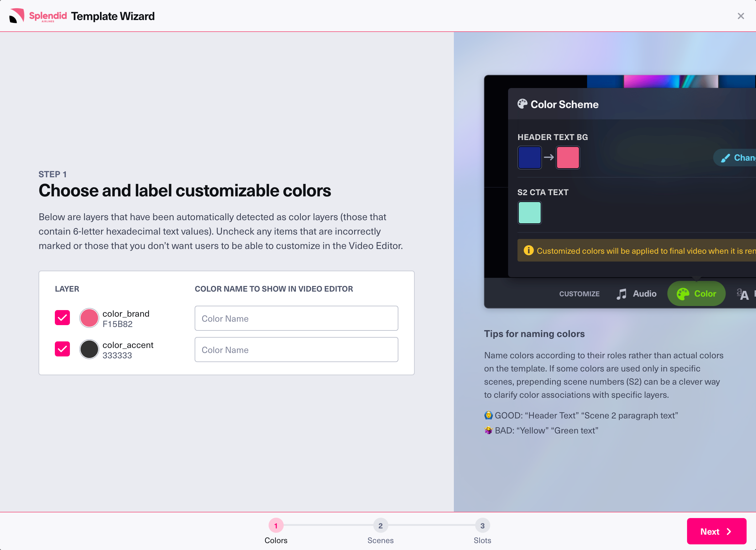
Task: Uncheck the color_accent layer
Action: 62,349
